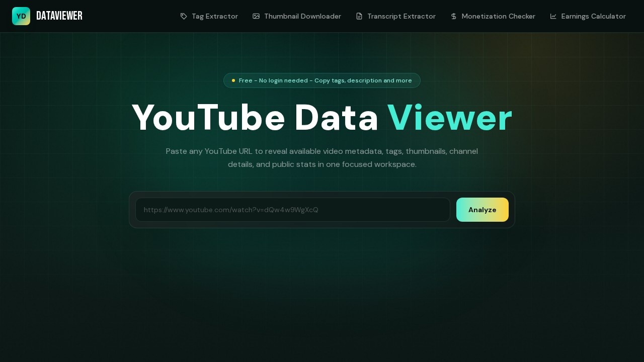644x362 pixels.
Task: Click the image icon beside Thumbnail Downloader
Action: (256, 16)
